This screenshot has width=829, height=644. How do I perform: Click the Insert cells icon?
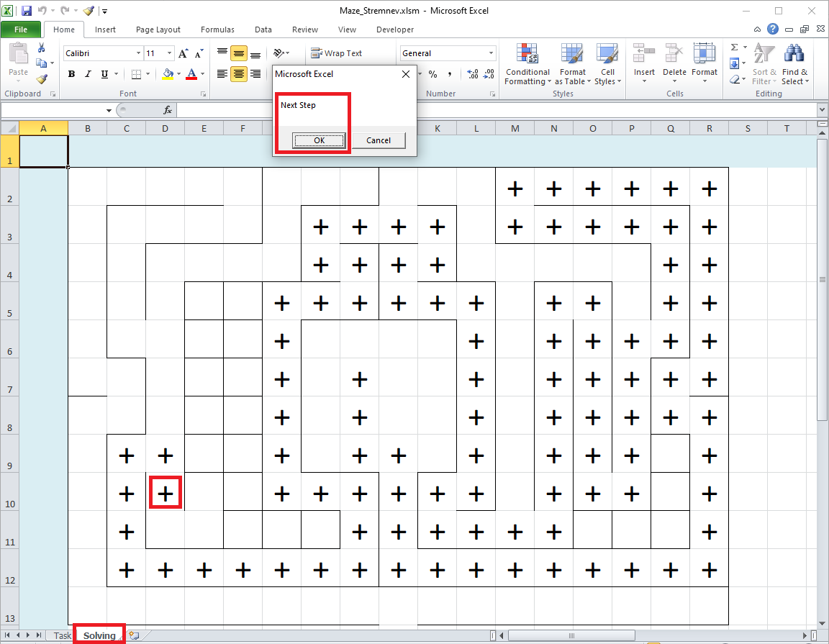644,53
